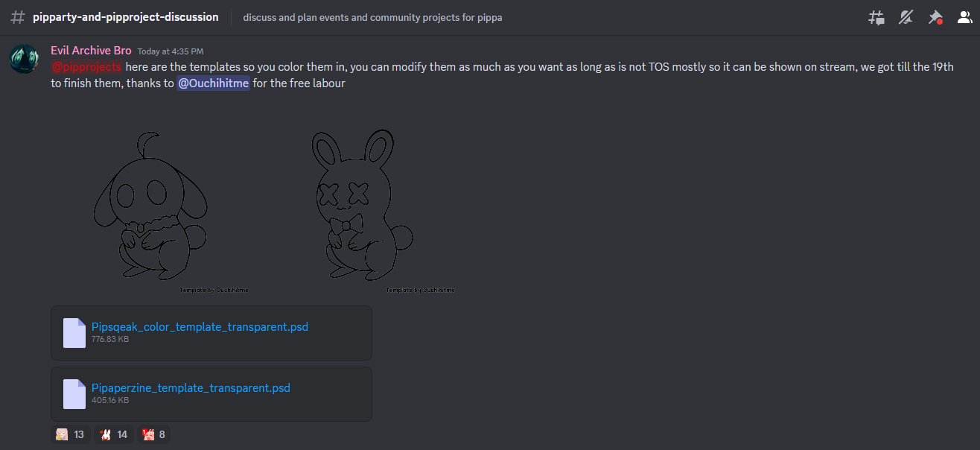Click the Evil Archive Bro username
The height and width of the screenshot is (450, 980).
(x=91, y=51)
